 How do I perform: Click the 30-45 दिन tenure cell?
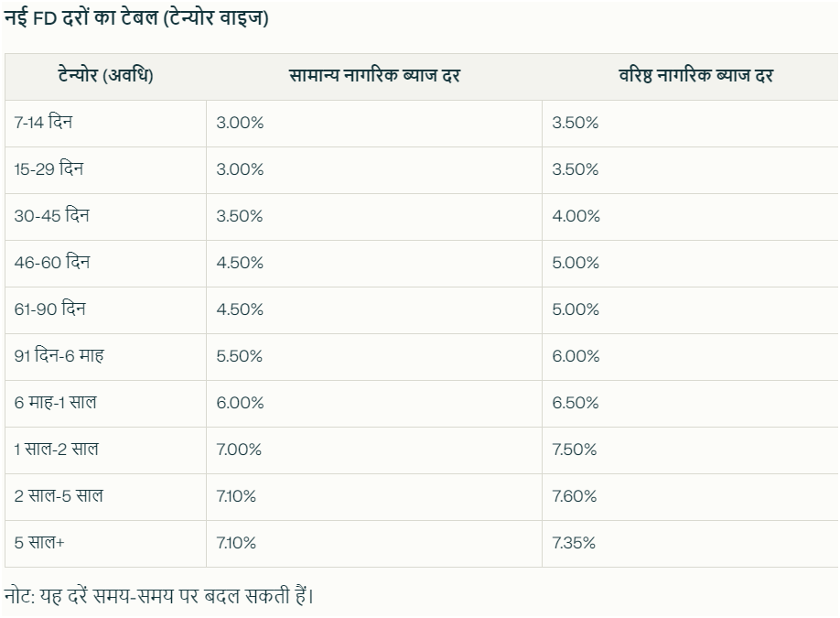[51, 216]
